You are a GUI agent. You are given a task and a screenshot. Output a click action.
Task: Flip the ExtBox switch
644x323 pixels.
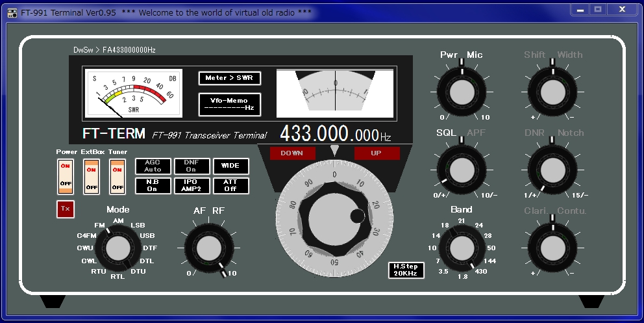click(x=92, y=177)
